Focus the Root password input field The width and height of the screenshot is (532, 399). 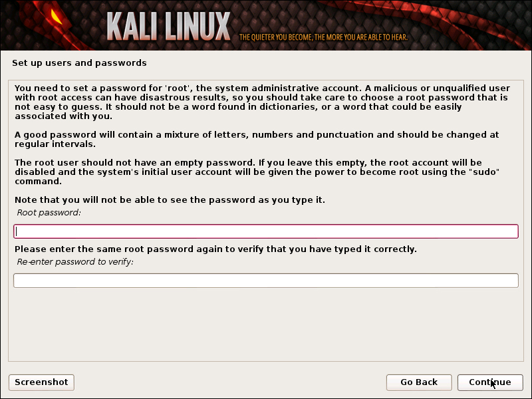(x=266, y=231)
